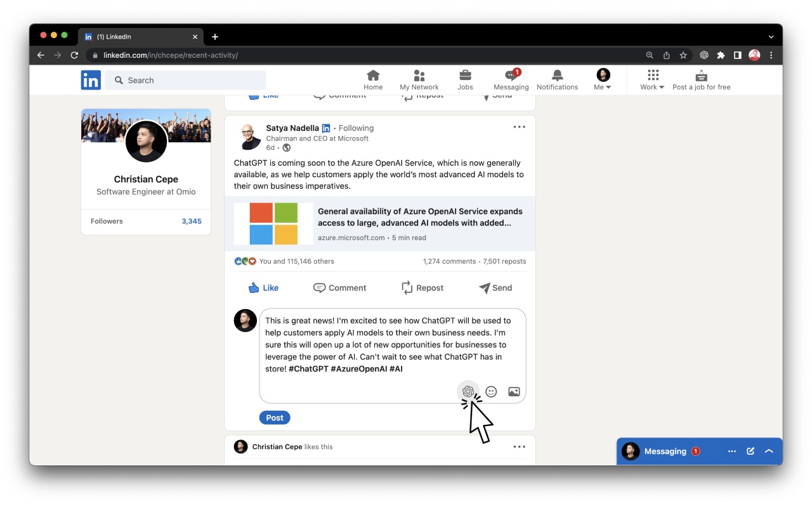Click inside the comment text box

point(393,356)
